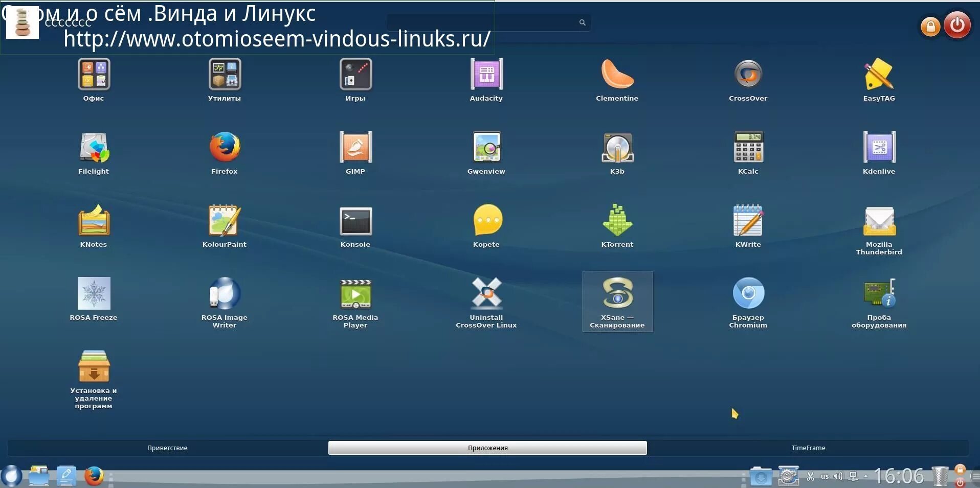The width and height of the screenshot is (980, 488).
Task: Open GIMP image editor
Action: [355, 153]
